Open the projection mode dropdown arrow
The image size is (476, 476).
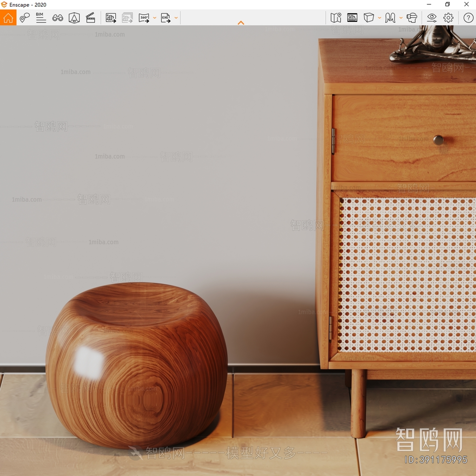click(x=380, y=18)
